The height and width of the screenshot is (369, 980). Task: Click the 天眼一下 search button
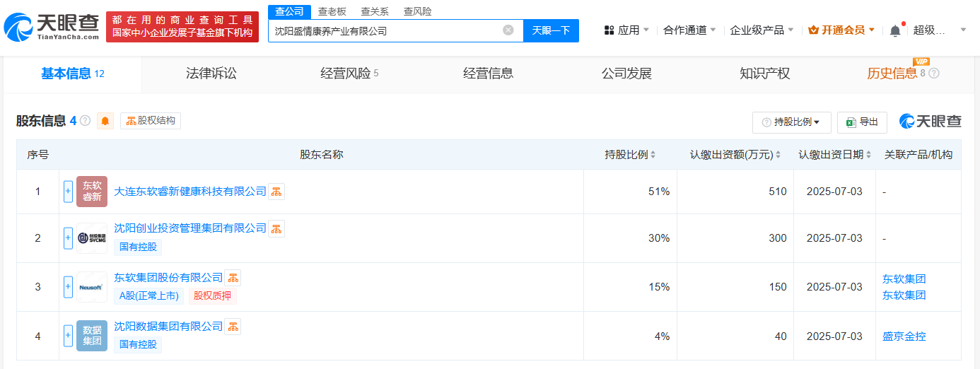click(551, 30)
